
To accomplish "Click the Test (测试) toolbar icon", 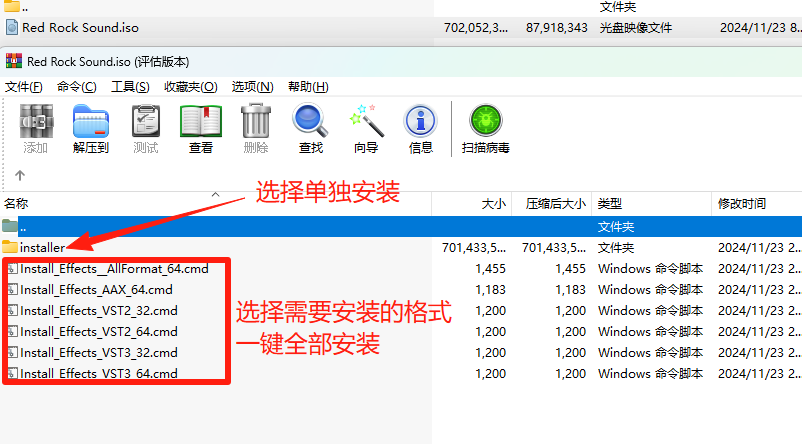I will pyautogui.click(x=146, y=121).
